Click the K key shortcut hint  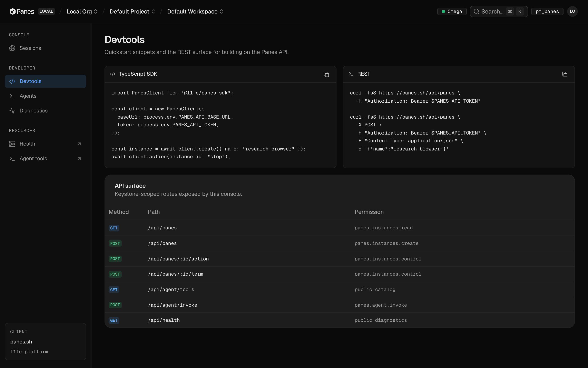tap(520, 11)
